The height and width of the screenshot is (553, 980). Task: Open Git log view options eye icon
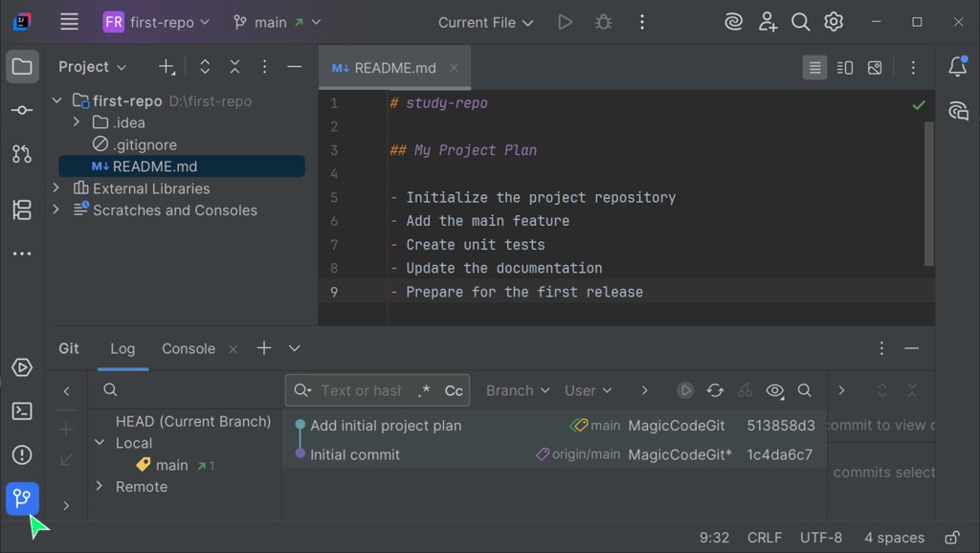775,390
